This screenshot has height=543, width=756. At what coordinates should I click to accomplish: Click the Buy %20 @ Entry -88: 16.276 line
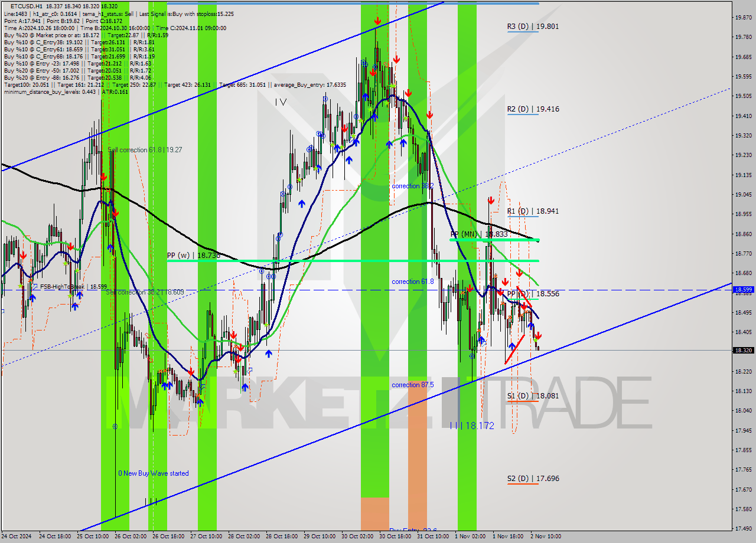click(77, 77)
